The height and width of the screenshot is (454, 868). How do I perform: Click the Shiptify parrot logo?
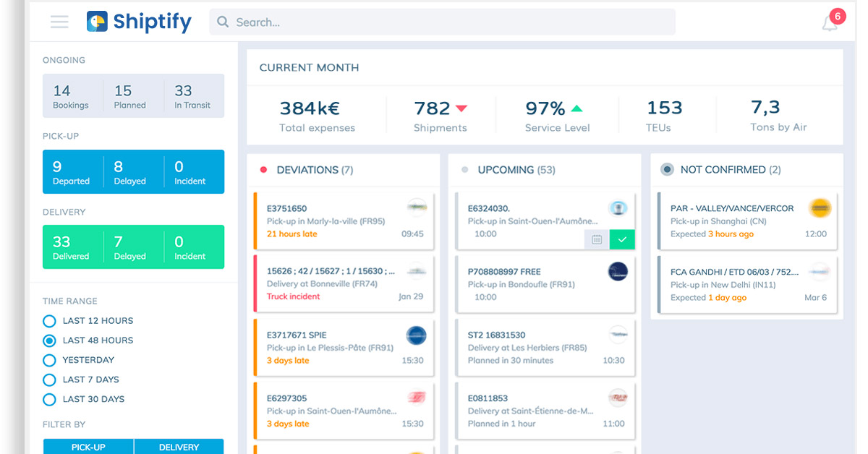97,22
